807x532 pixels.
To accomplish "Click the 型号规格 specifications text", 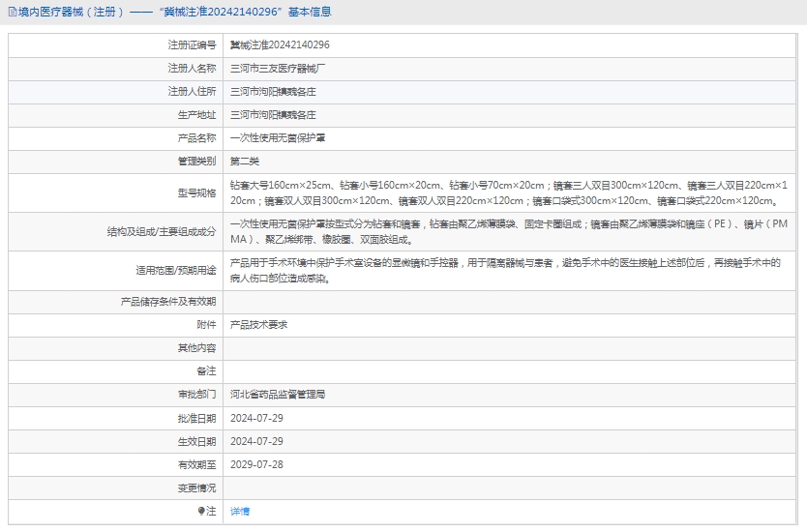I will [508, 192].
